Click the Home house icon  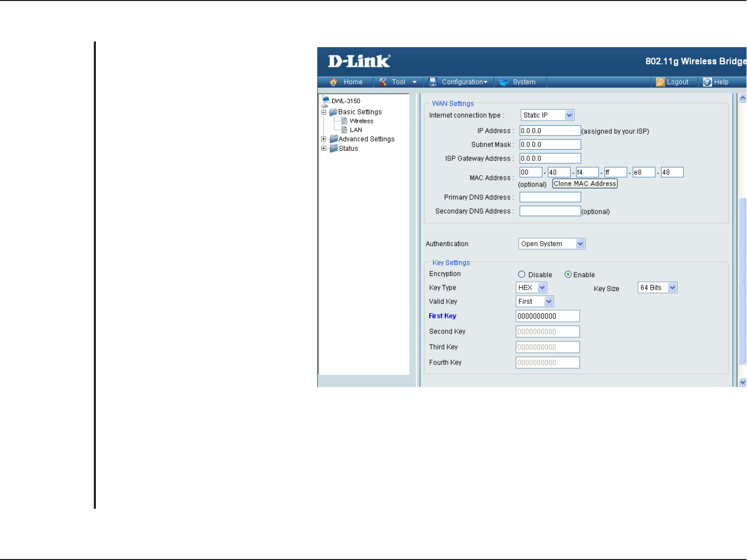click(333, 82)
